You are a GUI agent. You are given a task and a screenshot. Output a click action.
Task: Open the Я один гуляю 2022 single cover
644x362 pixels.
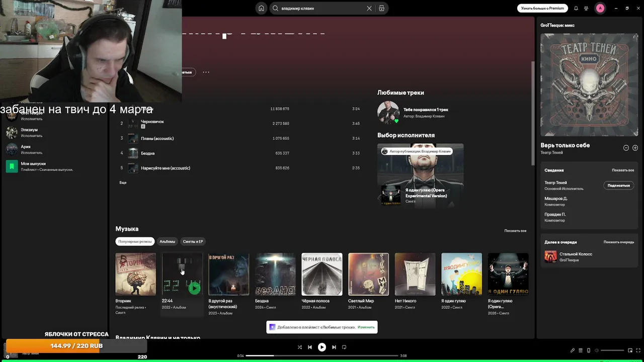coord(461,274)
